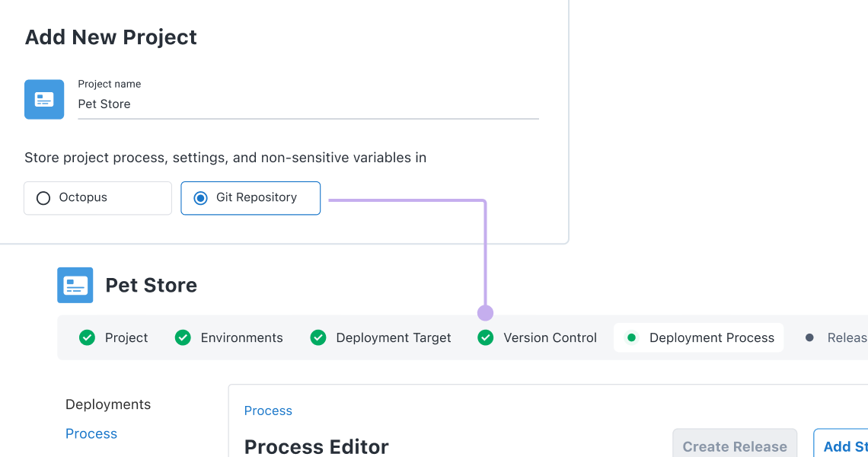Click the Pet Store header project icon
This screenshot has height=457, width=868.
(x=75, y=285)
